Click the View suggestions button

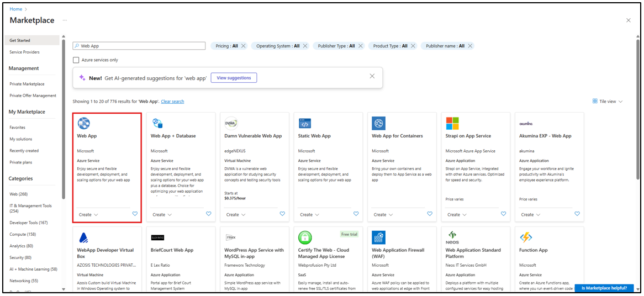tap(234, 78)
